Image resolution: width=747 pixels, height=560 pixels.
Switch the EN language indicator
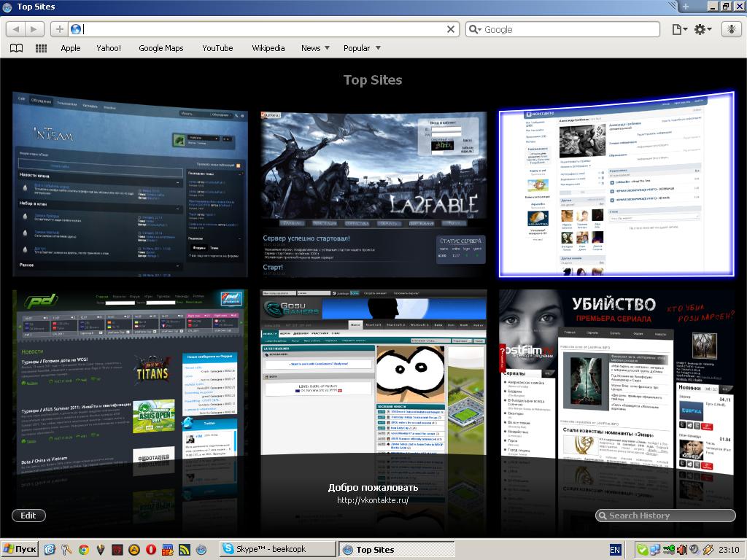615,550
